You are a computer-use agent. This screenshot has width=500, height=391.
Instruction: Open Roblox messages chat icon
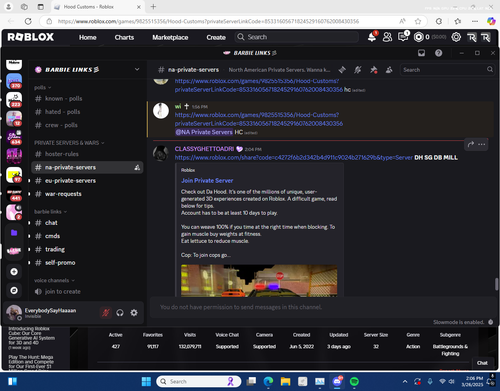point(403,37)
